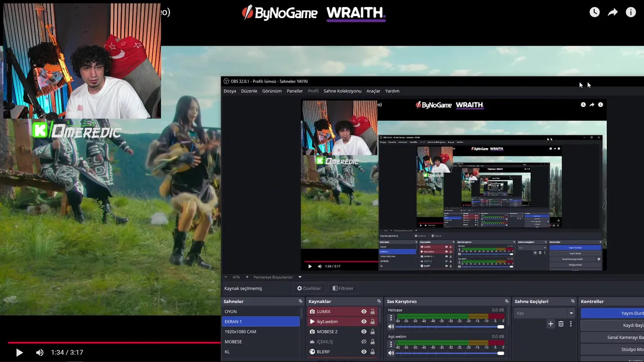The width and height of the screenshot is (644, 362).
Task: Add a new scene transition (plus)
Action: click(x=550, y=324)
